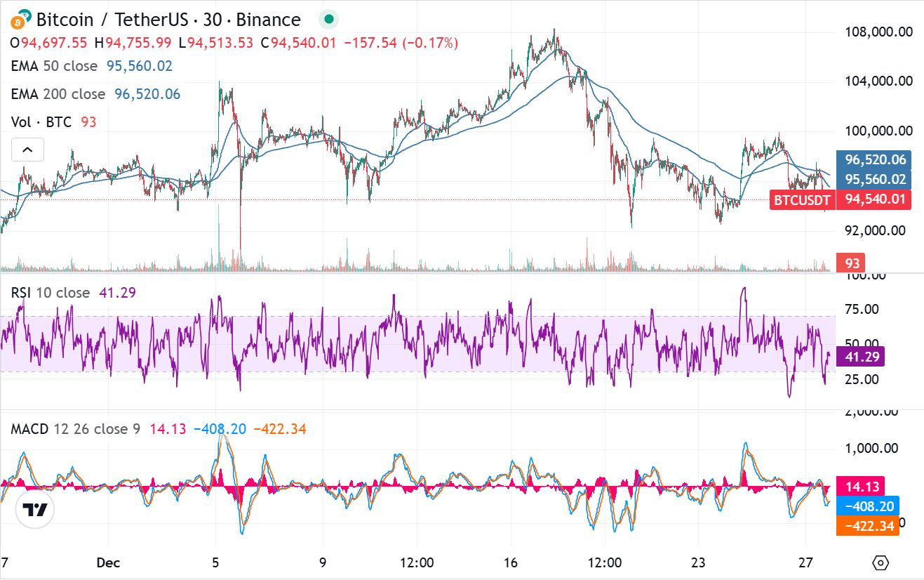Click the −422.34 signal line value tag
This screenshot has width=924, height=580.
(869, 525)
